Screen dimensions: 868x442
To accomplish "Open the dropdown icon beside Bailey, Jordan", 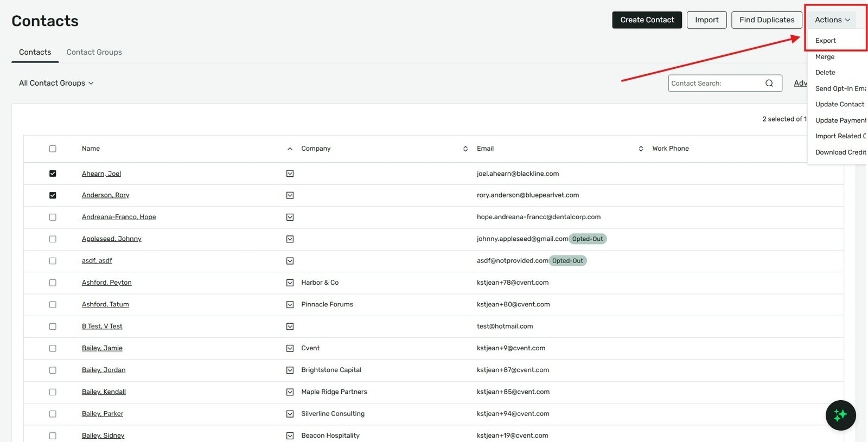I will click(290, 370).
